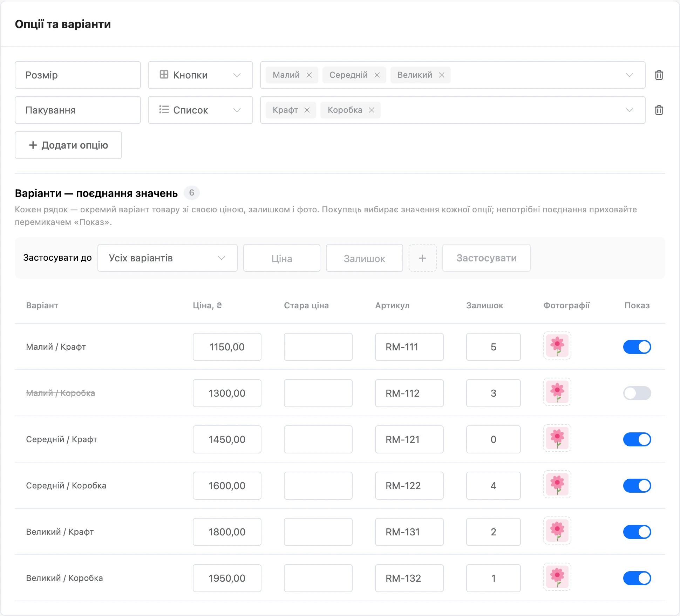Expand the Пакування values list chevron
This screenshot has height=616, width=680.
(630, 110)
